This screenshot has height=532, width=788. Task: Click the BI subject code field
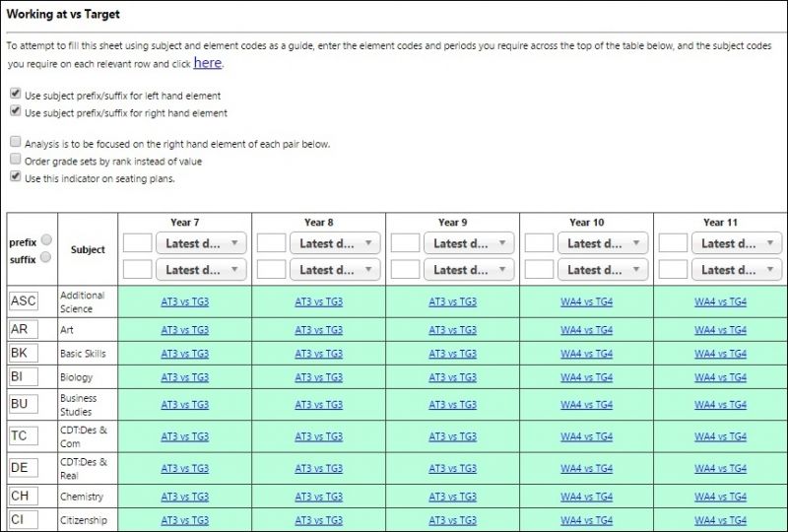pyautogui.click(x=24, y=376)
